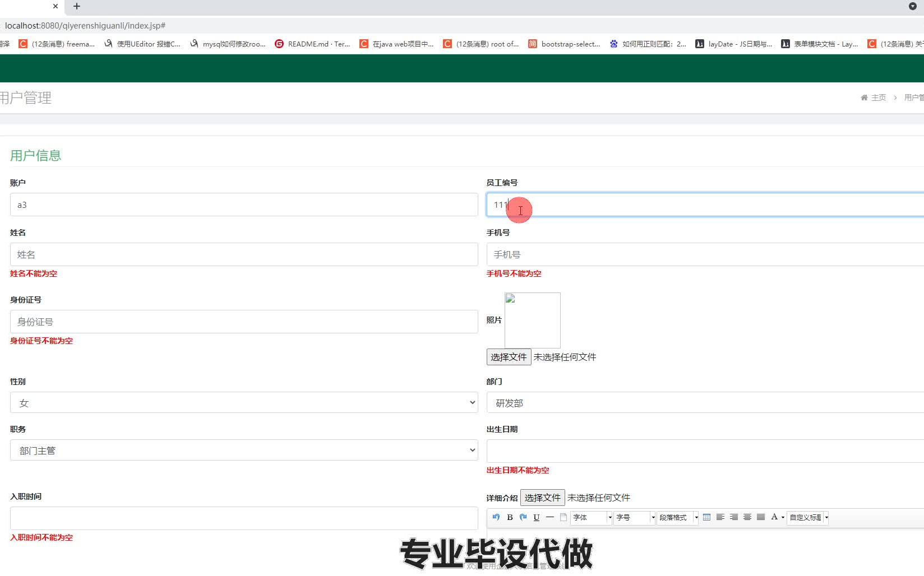
Task: Click the 用户信息 section heading
Action: [x=36, y=155]
